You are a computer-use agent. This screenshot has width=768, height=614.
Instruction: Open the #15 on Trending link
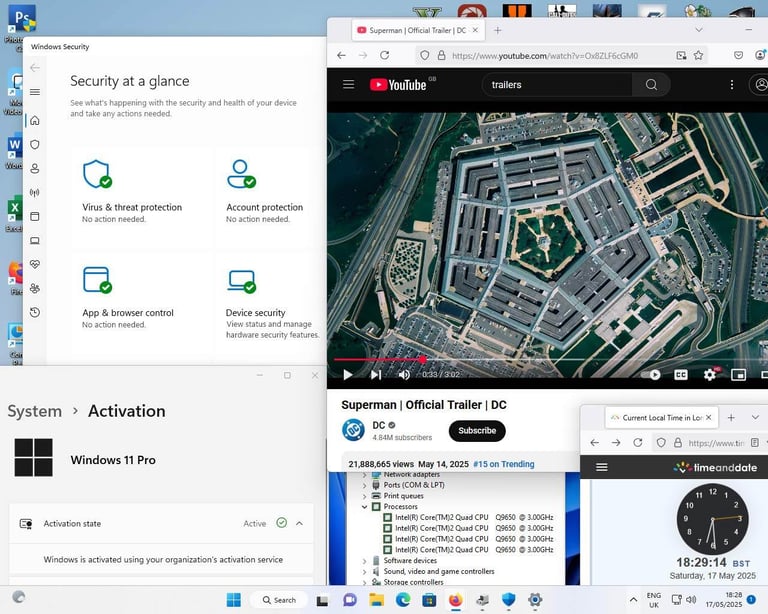(504, 464)
